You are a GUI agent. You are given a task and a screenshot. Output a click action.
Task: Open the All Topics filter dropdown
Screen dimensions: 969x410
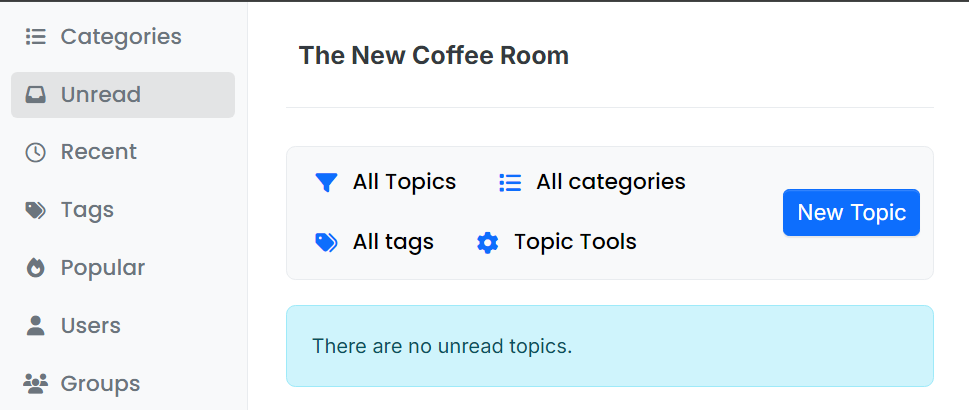click(385, 182)
